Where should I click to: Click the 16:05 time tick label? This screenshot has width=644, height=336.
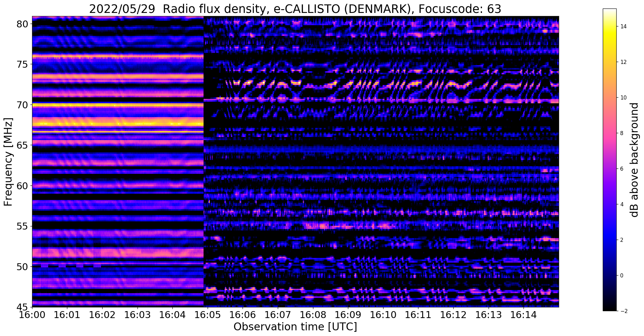pyautogui.click(x=208, y=314)
